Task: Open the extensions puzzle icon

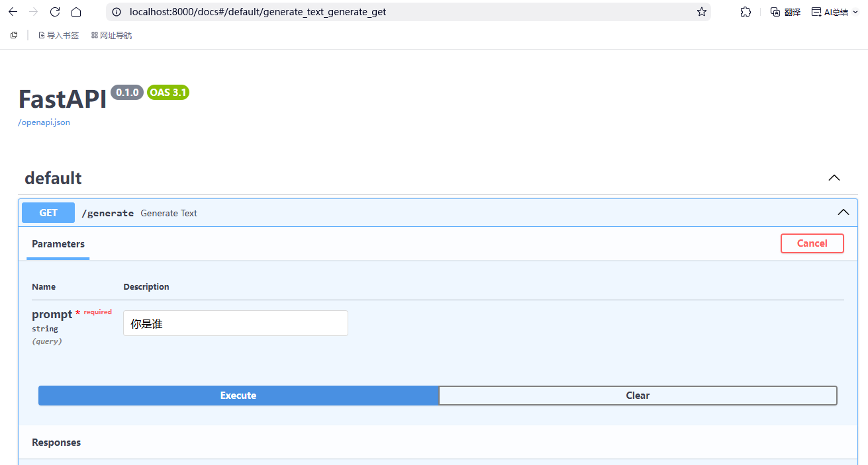Action: pos(746,12)
